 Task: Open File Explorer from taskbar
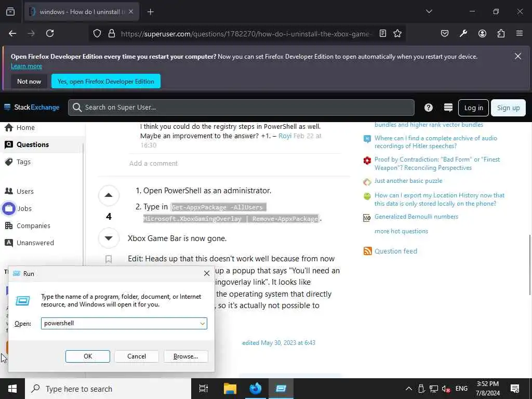pyautogui.click(x=230, y=389)
